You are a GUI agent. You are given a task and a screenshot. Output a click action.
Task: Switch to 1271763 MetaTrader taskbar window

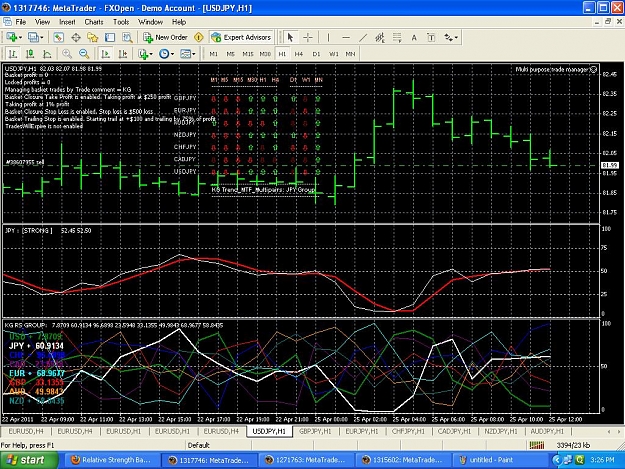tap(306, 460)
